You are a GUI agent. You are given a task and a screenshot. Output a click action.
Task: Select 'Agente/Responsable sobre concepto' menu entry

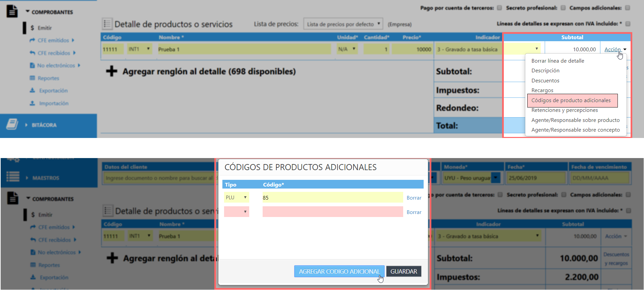575,130
